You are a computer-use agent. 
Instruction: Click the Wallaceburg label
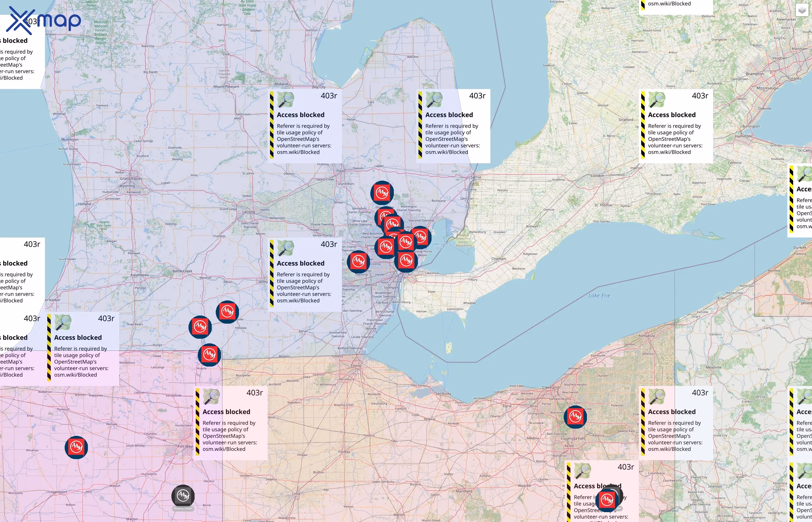(477, 232)
